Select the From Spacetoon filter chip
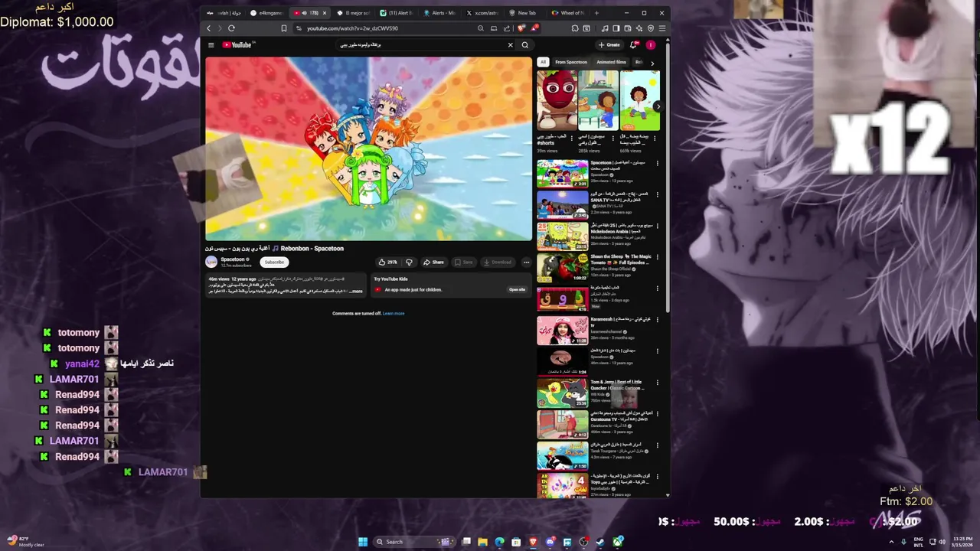This screenshot has height=551, width=980. [571, 62]
